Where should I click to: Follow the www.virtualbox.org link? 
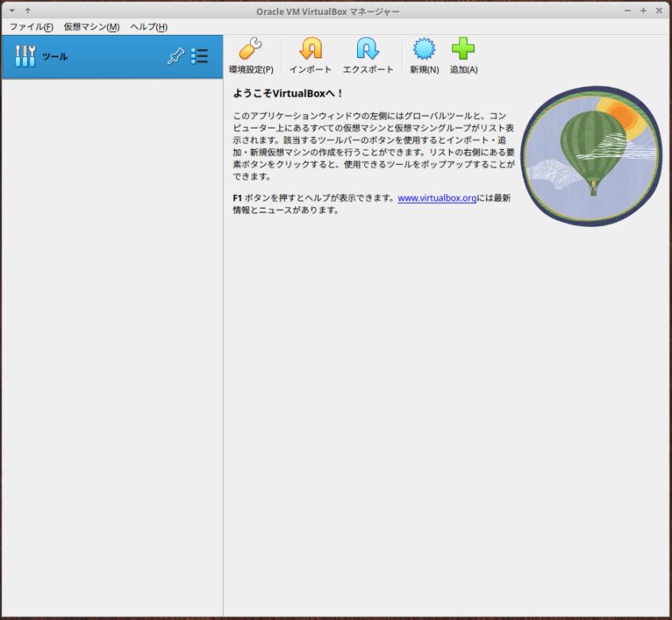436,198
